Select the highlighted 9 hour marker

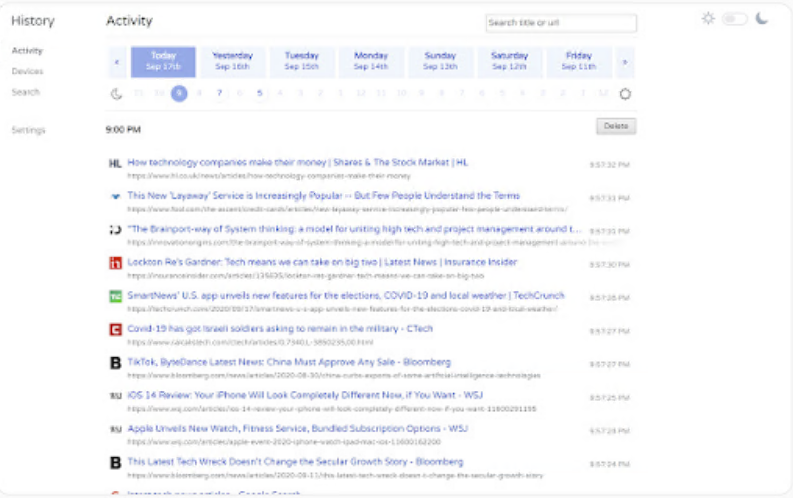tap(179, 93)
